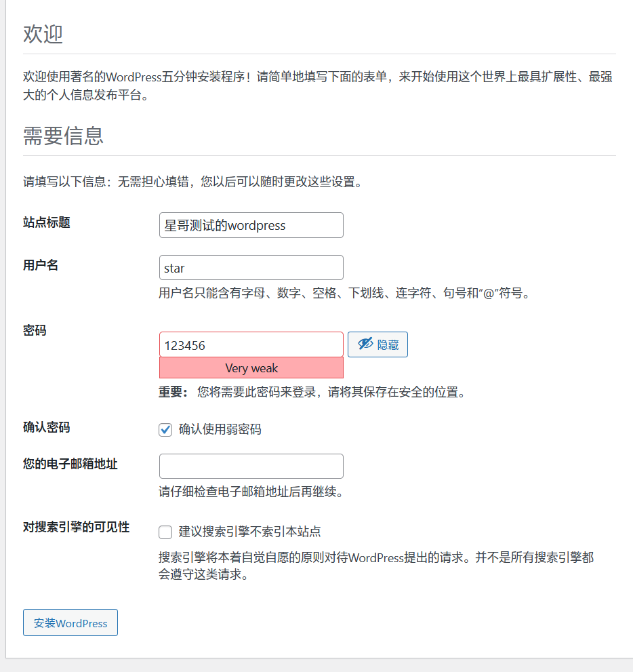Click the crossed-eye icon on the 隐藏 button
The width and height of the screenshot is (633, 672).
click(365, 344)
